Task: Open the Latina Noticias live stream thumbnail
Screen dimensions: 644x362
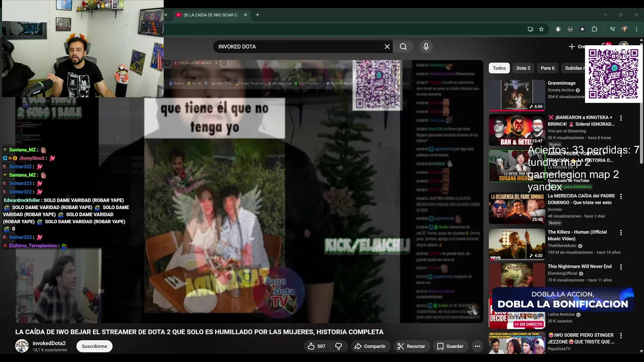Action: 517,314
